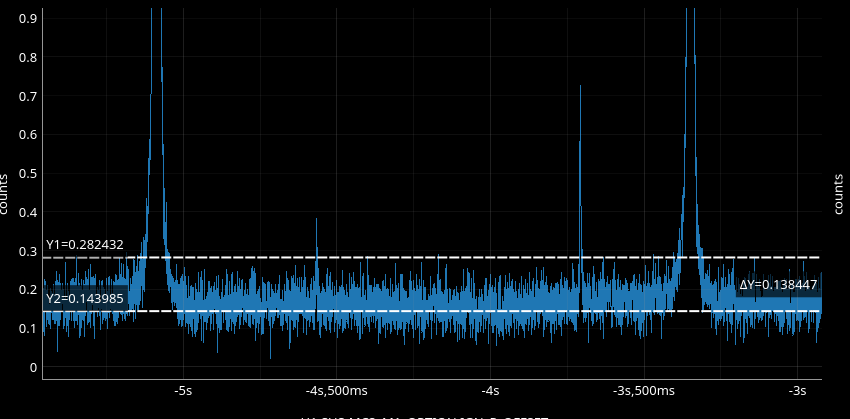Image resolution: width=850 pixels, height=419 pixels.
Task: Click the -4s time axis tick
Action: (490, 390)
